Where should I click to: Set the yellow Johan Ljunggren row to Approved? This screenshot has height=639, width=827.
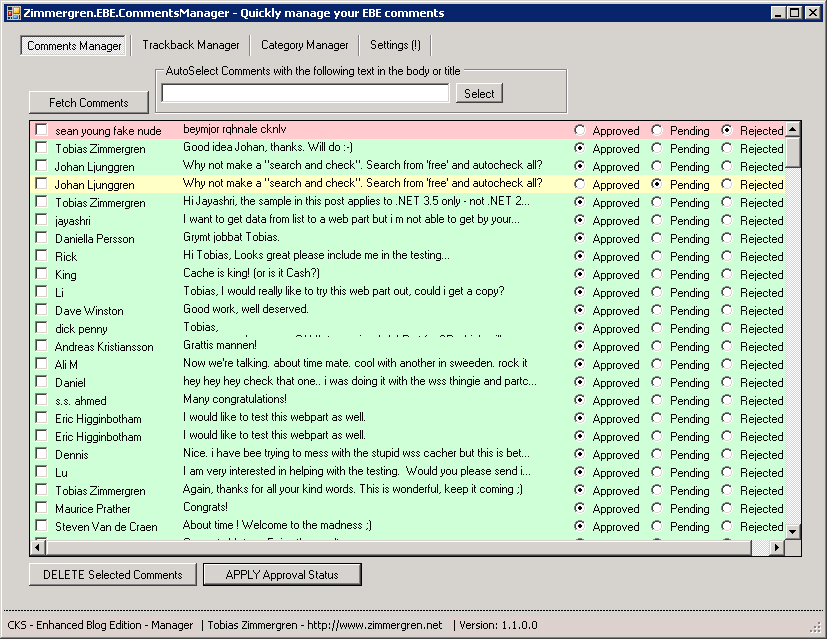pyautogui.click(x=580, y=184)
